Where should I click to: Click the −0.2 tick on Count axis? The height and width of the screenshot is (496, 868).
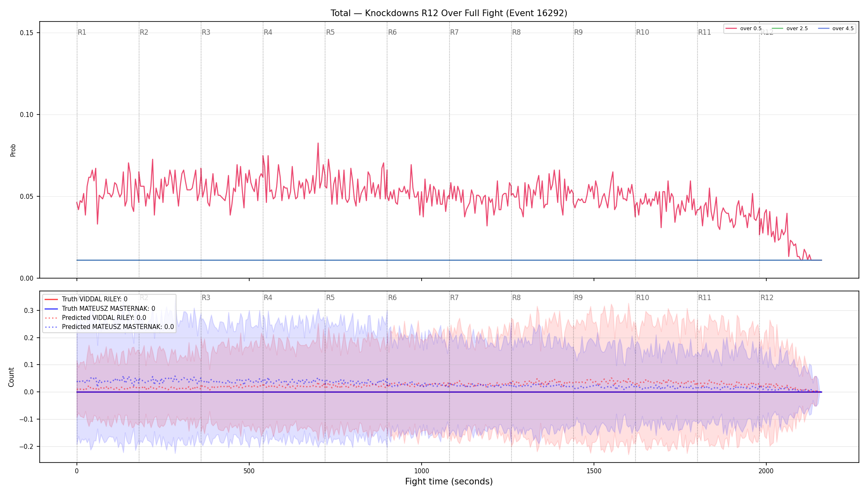[27, 447]
